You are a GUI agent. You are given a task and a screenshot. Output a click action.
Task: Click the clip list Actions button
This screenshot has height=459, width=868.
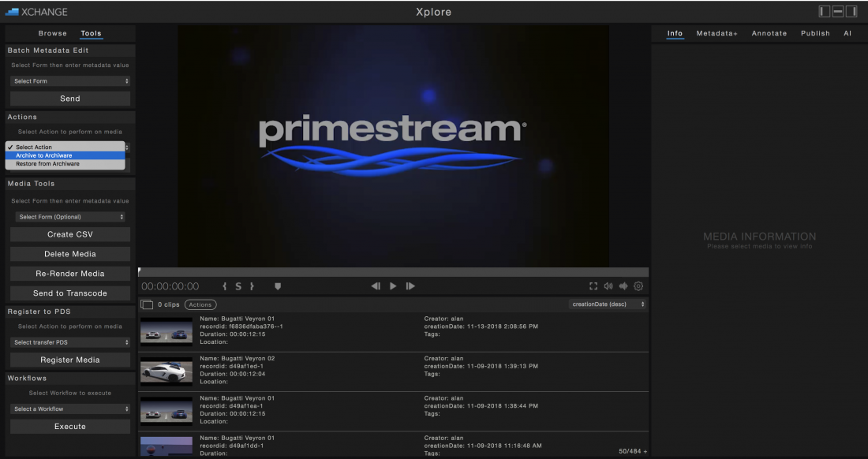200,304
